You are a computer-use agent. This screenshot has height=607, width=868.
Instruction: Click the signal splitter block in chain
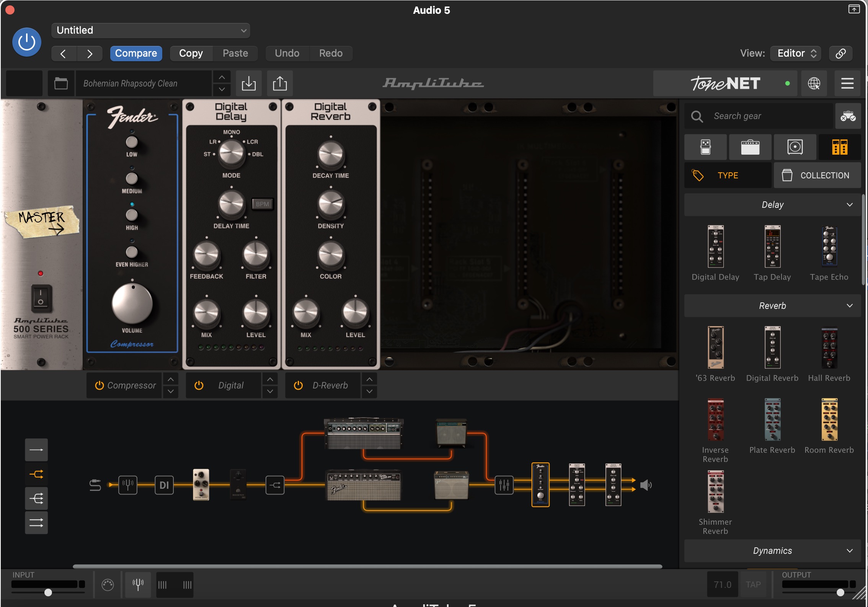(275, 485)
